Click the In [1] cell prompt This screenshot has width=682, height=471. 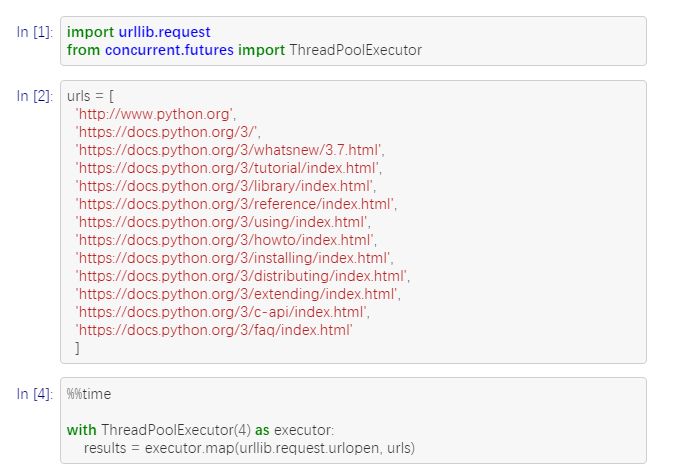click(35, 32)
